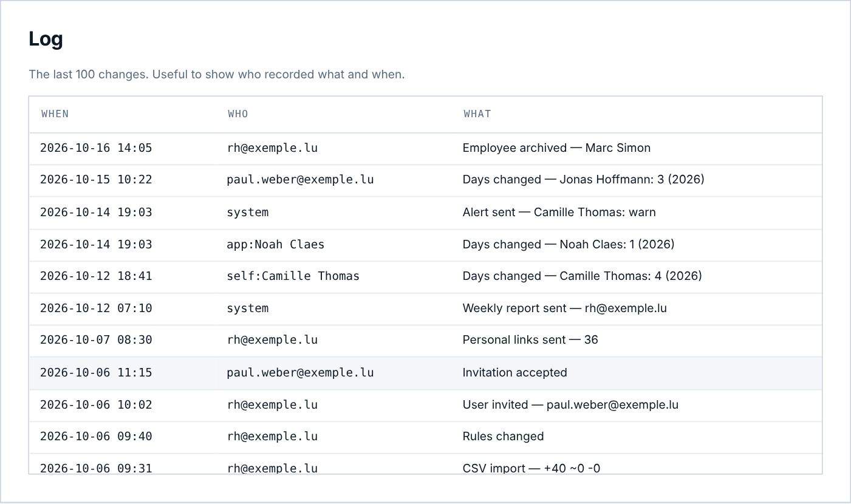Select the timestamp 2026-10-12 18:41
The width and height of the screenshot is (851, 504).
tap(96, 276)
